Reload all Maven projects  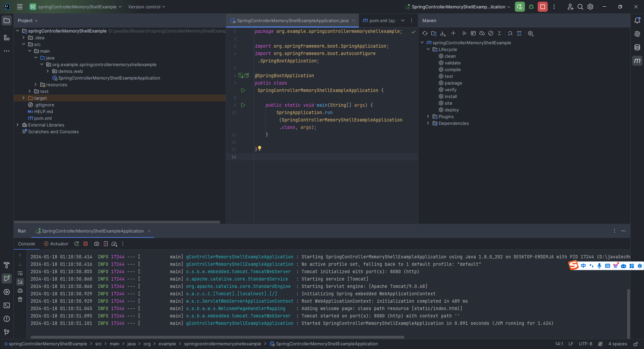pos(425,33)
